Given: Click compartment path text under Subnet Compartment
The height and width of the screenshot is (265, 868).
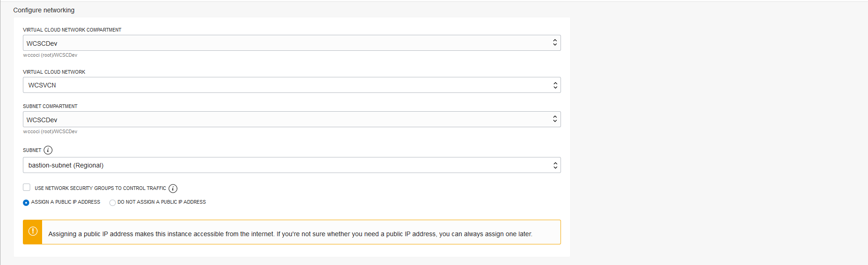Looking at the screenshot, I should 50,131.
